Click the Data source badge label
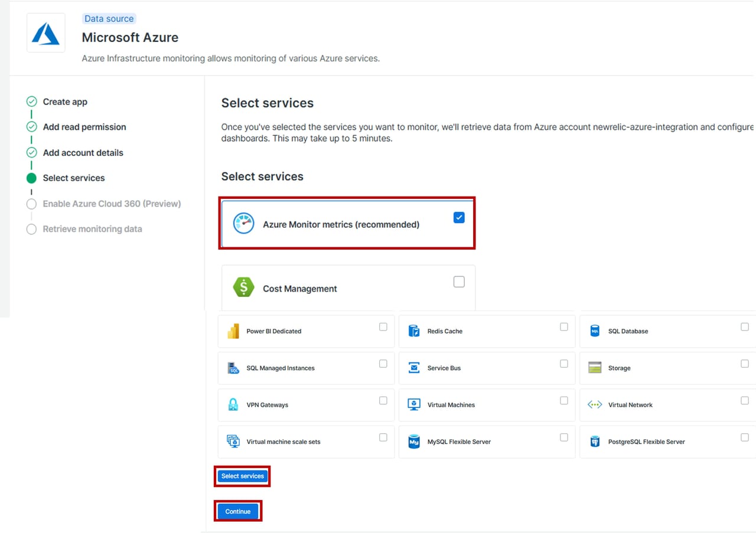 tap(109, 19)
